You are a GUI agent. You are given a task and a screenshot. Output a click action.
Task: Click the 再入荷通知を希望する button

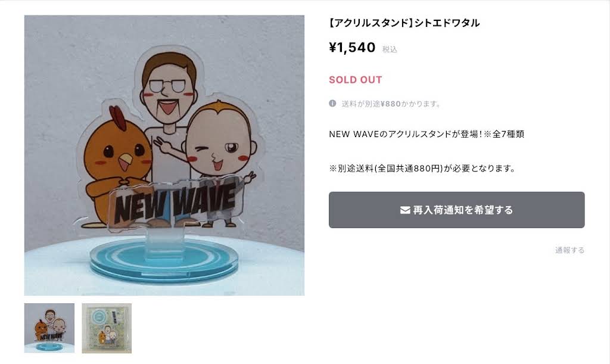[x=456, y=210]
